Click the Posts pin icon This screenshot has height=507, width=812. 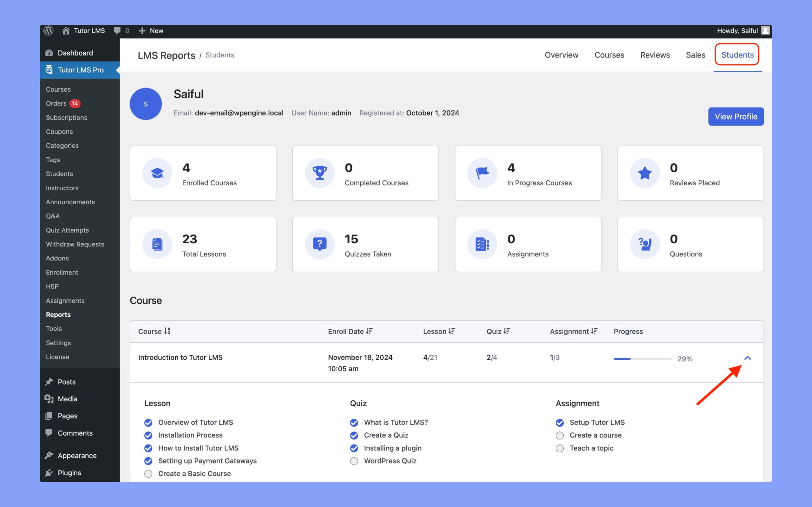(x=49, y=382)
